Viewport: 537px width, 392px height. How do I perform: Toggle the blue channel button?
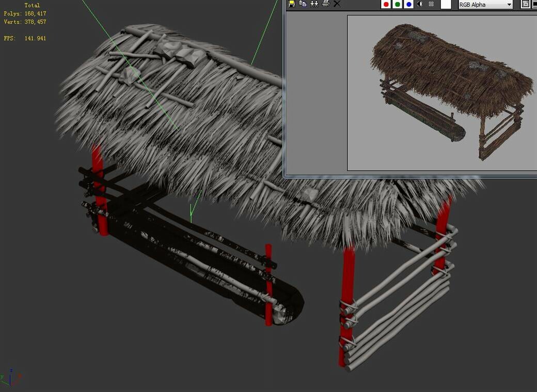coord(408,5)
